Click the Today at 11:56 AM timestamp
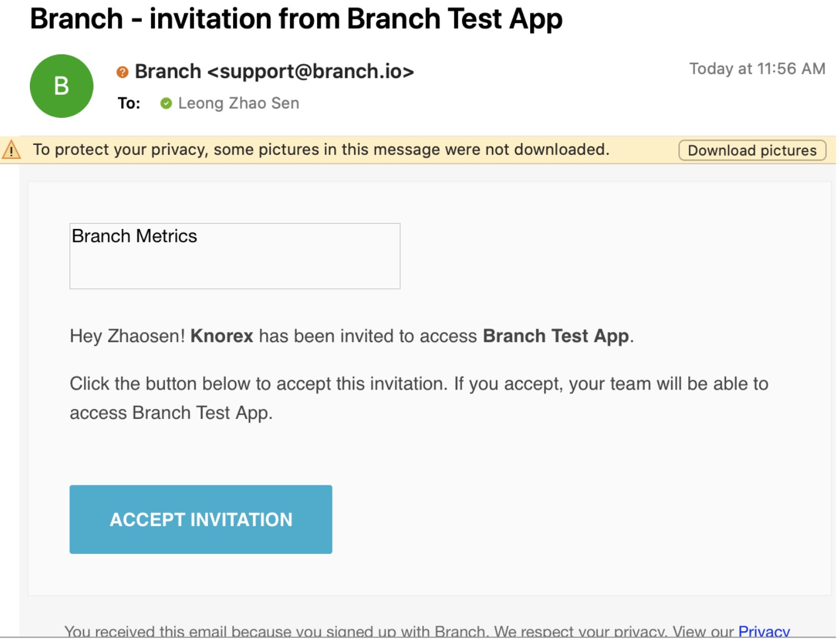840x643 pixels. tap(757, 69)
